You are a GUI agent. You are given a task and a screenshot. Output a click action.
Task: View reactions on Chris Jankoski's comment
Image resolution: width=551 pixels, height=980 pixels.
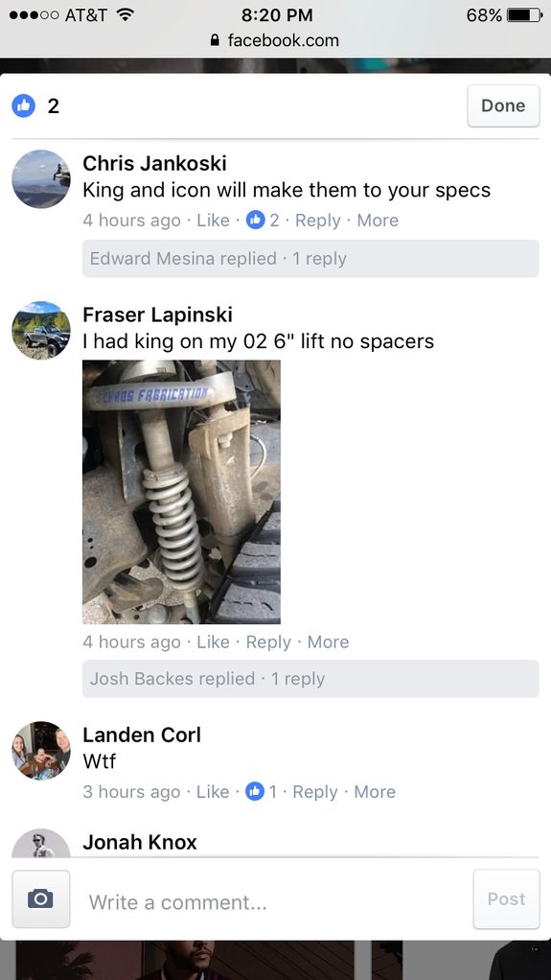pos(263,220)
